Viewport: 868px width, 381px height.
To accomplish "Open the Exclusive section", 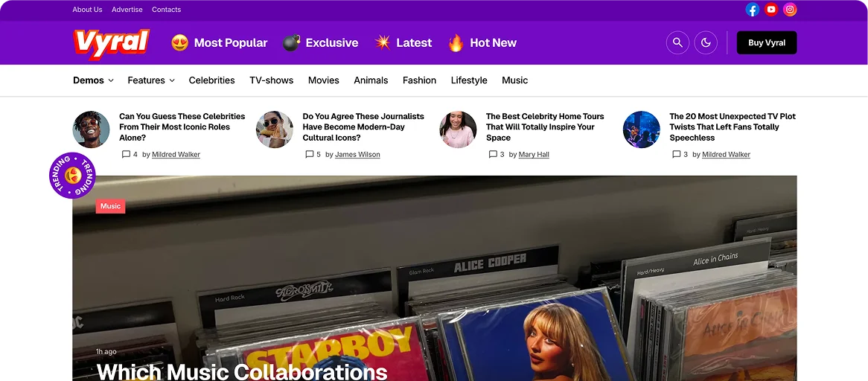I will click(331, 42).
